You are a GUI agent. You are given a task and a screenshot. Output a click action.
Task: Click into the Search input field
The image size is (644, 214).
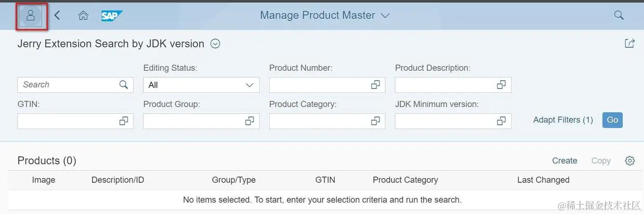click(x=68, y=85)
